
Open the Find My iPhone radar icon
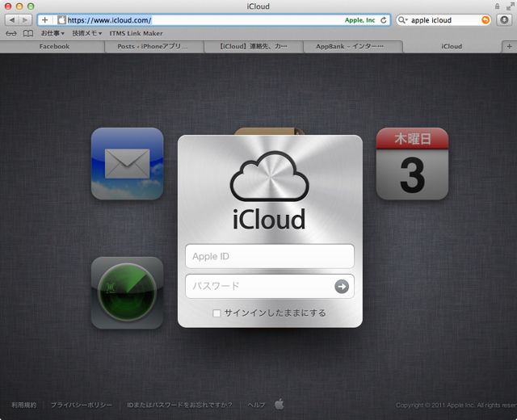[x=128, y=292]
